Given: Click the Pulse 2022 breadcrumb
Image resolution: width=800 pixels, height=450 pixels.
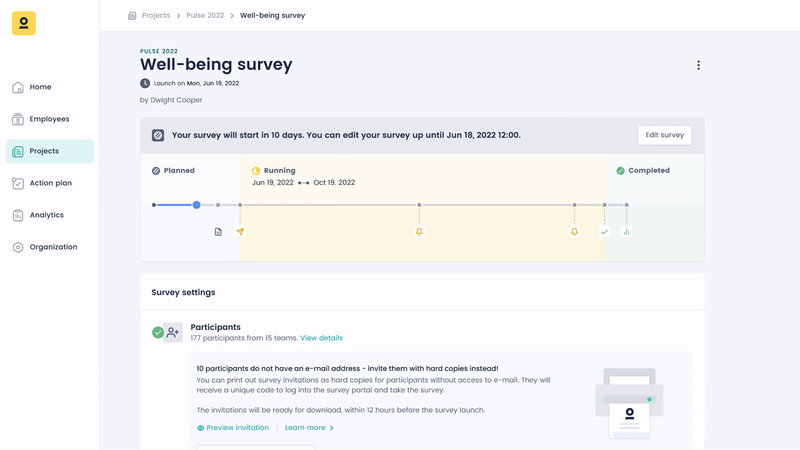Looking at the screenshot, I should (x=205, y=16).
